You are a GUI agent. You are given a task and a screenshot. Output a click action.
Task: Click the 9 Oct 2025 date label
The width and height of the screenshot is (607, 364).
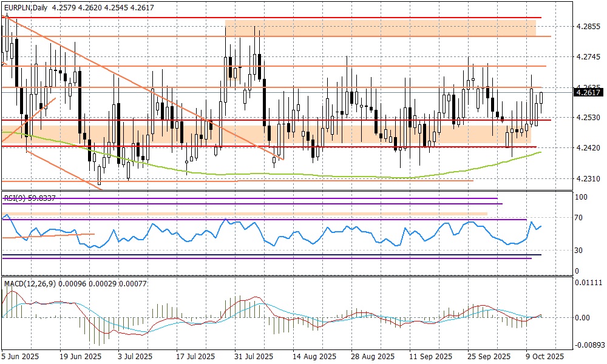click(x=544, y=356)
